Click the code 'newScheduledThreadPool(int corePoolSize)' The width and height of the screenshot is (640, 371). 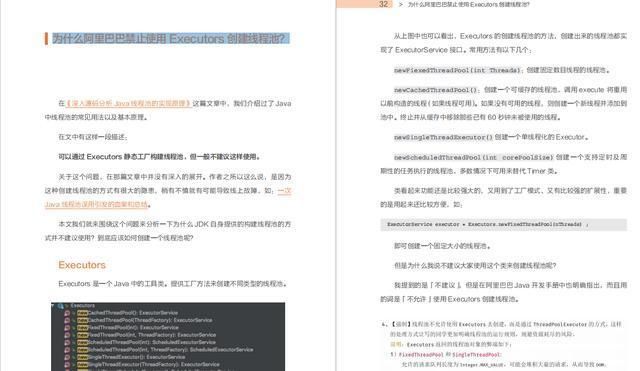pyautogui.click(x=473, y=157)
